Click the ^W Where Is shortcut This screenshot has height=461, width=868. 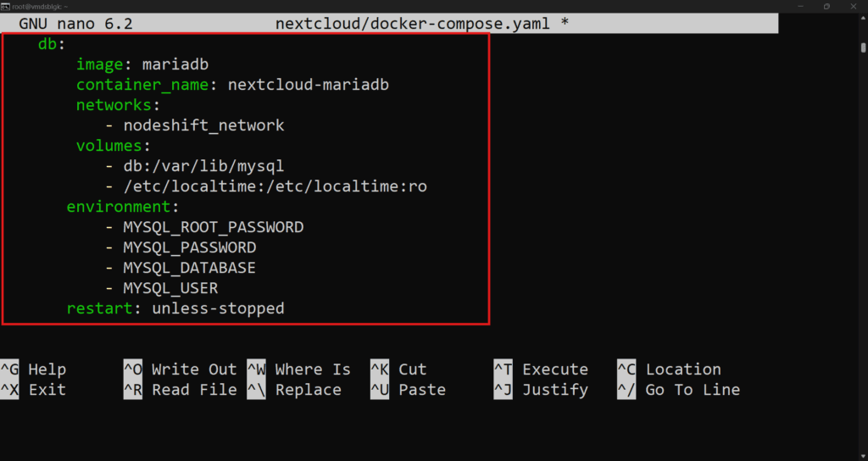pyautogui.click(x=299, y=369)
